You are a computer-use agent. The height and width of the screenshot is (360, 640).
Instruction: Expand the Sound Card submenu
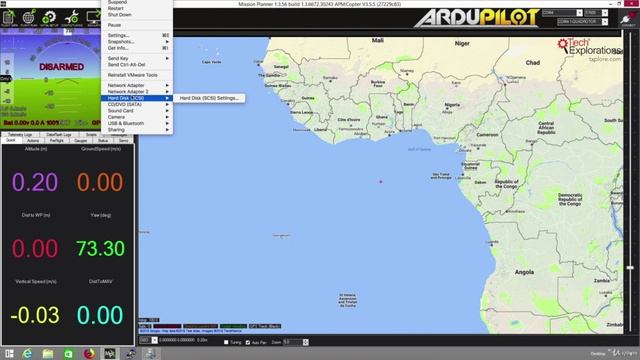tap(137, 111)
